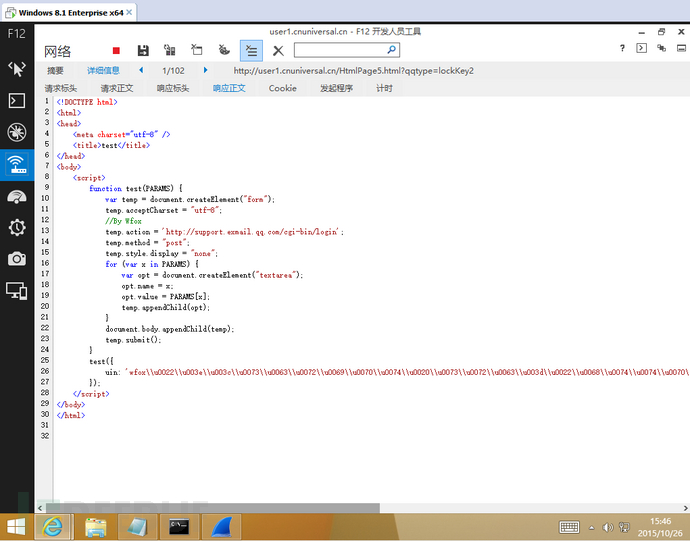Open File Explorer from taskbar
690x541 pixels.
(x=95, y=527)
